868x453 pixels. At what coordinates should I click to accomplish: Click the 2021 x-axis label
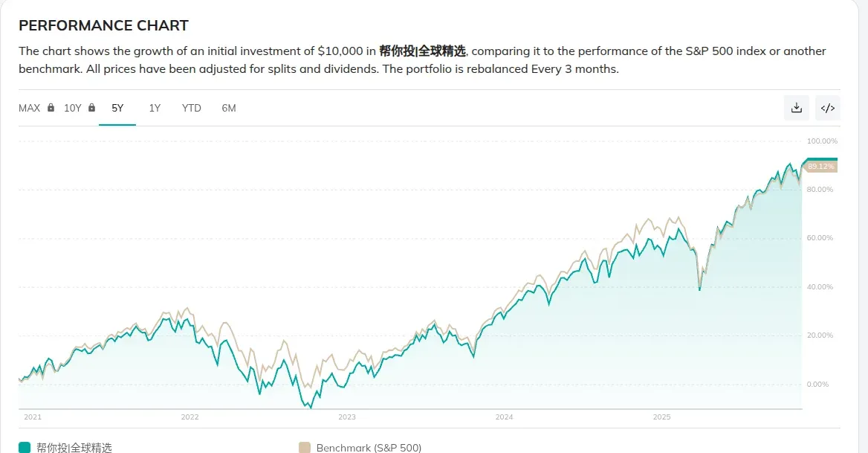(x=33, y=417)
